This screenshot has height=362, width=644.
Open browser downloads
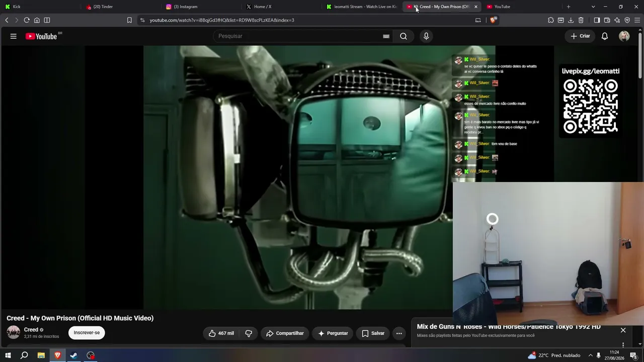(571, 20)
